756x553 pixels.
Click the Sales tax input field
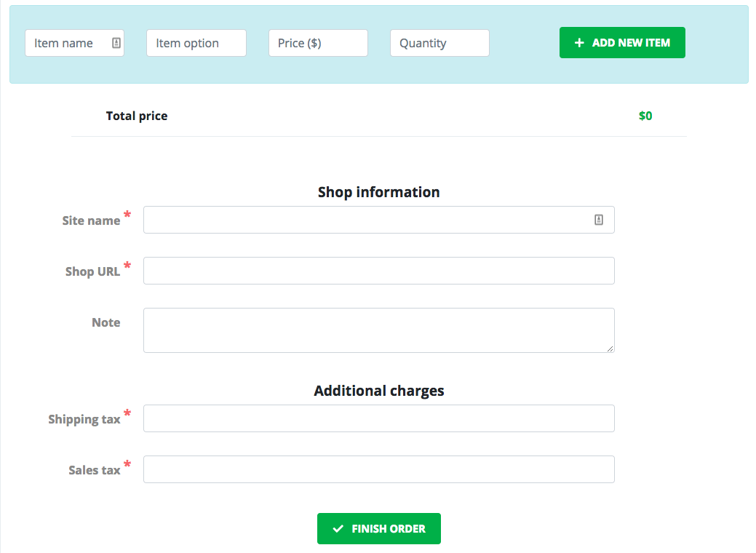tap(379, 469)
